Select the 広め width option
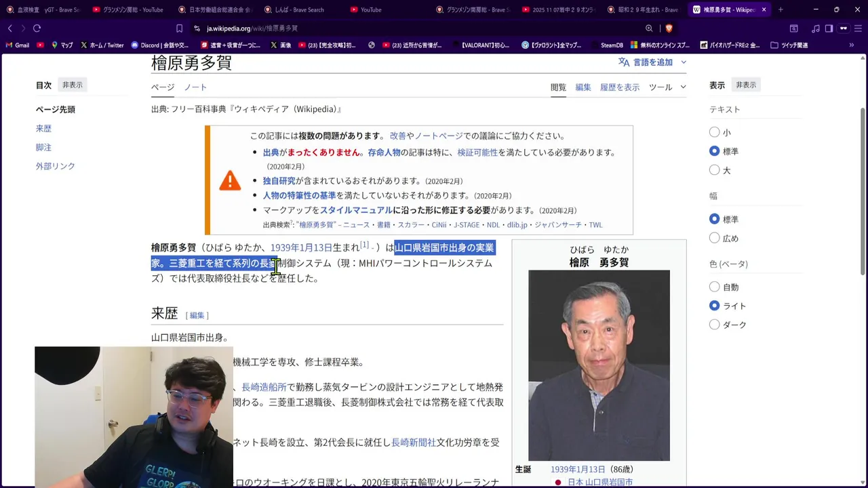Screen dimensions: 868x488 pyautogui.click(x=715, y=238)
